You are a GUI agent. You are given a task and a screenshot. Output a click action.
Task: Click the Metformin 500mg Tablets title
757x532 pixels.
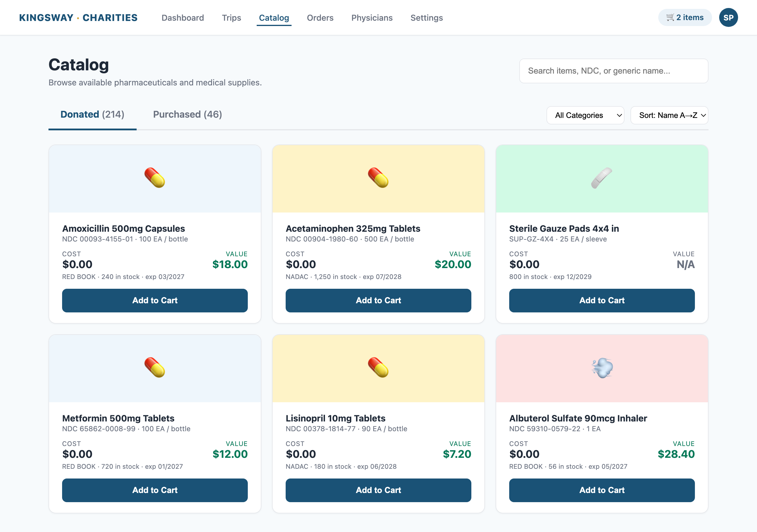(118, 418)
